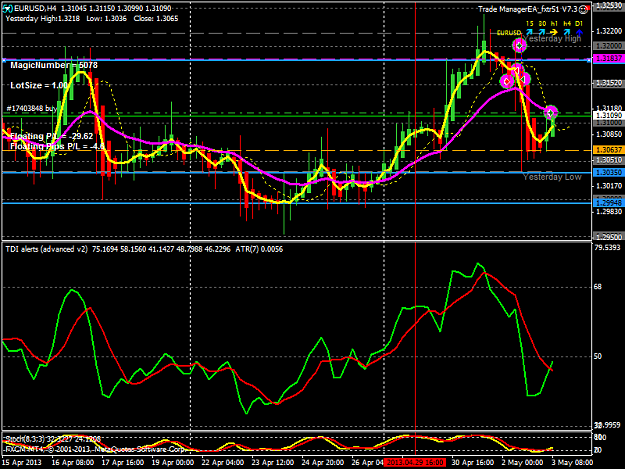Viewport: 625px width, 469px height.
Task: Click the 24 Apr 20:00 time axis label
Action: coord(322,462)
